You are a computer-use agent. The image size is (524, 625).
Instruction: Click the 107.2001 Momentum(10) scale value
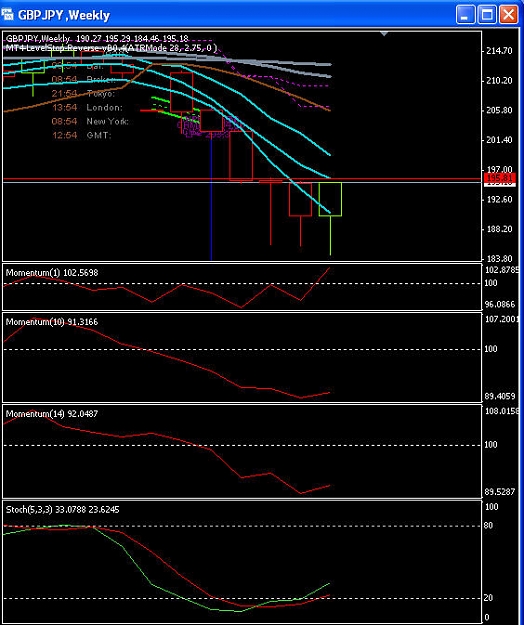point(502,319)
